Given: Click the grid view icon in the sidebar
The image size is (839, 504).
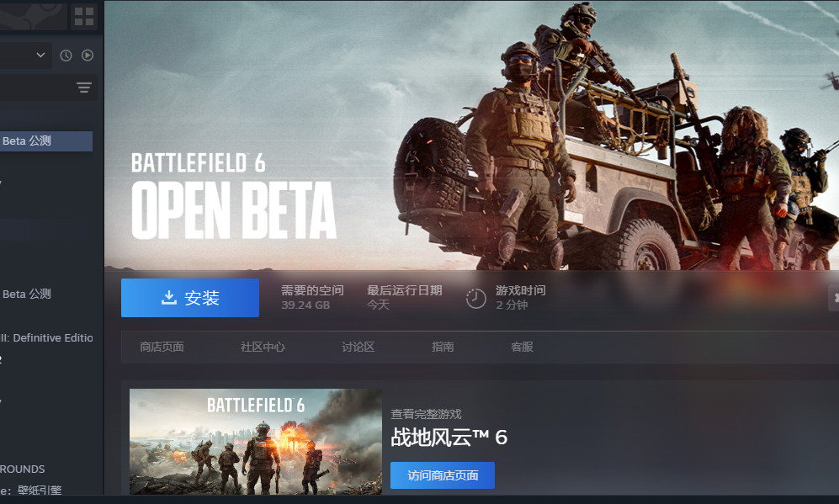Looking at the screenshot, I should point(84,17).
